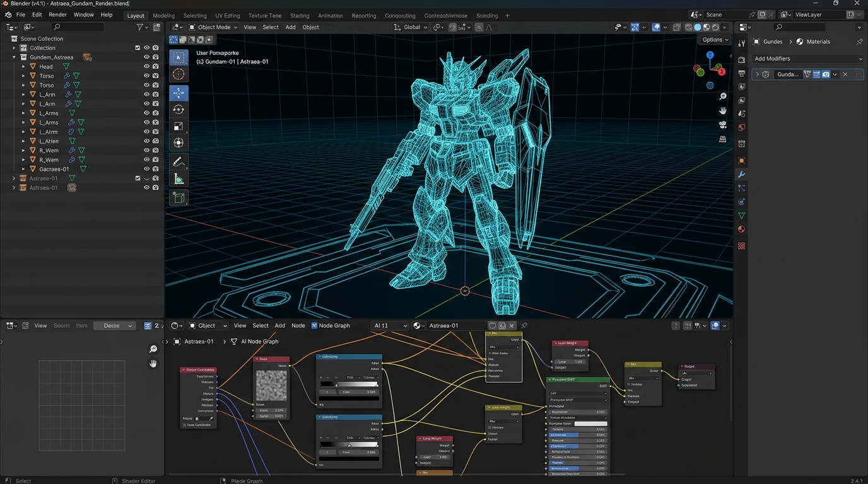This screenshot has height=484, width=868.
Task: Activate the 3D Cursor tool
Action: tap(179, 74)
